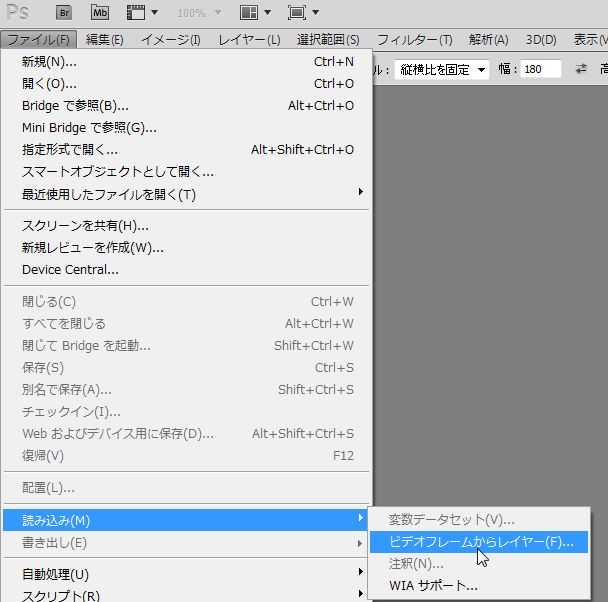Viewport: 608px width, 602px height.
Task: Click すべてを閉じる menu item
Action: (188, 324)
